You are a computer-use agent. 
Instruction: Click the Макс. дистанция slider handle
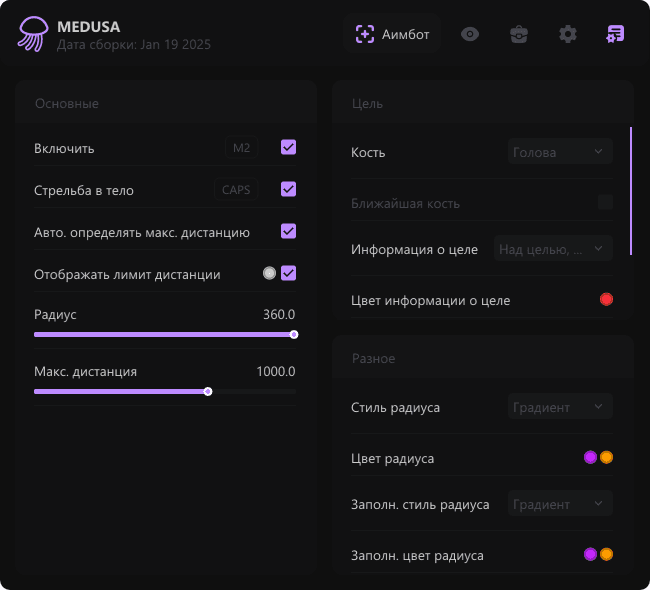(x=208, y=392)
